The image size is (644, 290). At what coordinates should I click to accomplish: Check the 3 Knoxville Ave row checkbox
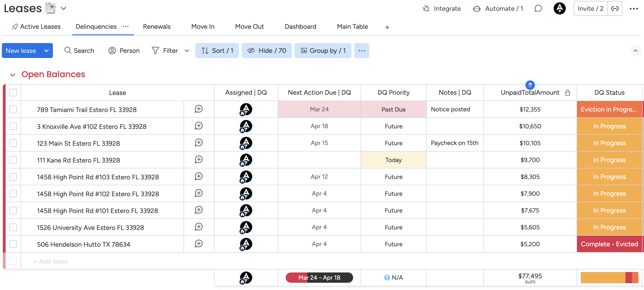click(x=13, y=126)
